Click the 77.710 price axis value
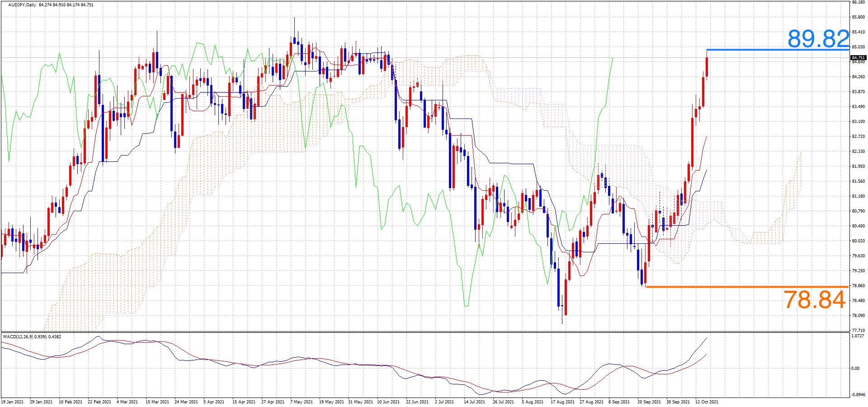Image resolution: width=868 pixels, height=407 pixels. (x=858, y=331)
